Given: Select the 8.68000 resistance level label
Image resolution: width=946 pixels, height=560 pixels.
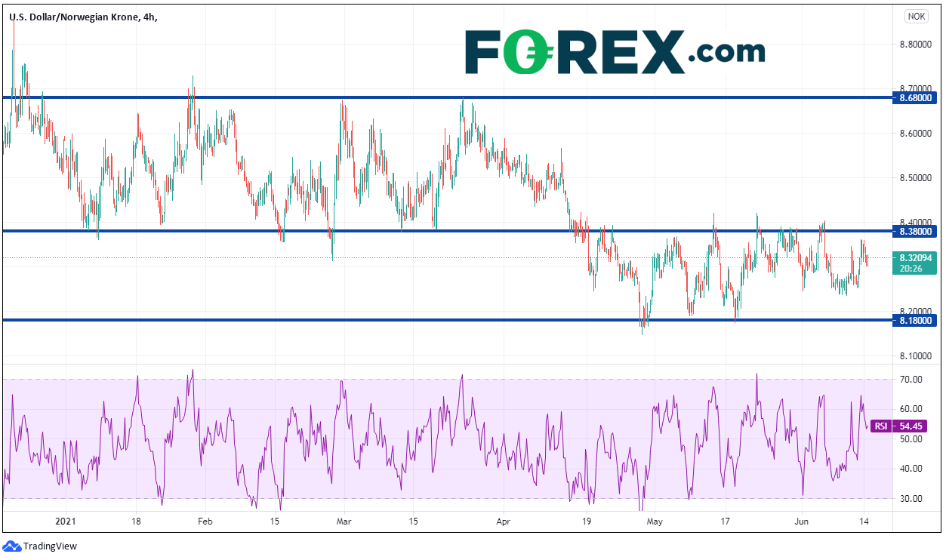Looking at the screenshot, I should (914, 97).
